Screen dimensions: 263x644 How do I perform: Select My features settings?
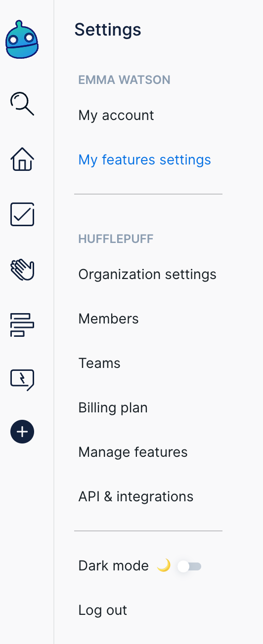click(145, 160)
